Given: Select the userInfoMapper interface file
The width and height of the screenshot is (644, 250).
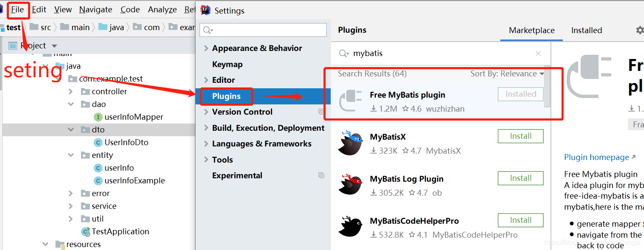Looking at the screenshot, I should [x=133, y=117].
